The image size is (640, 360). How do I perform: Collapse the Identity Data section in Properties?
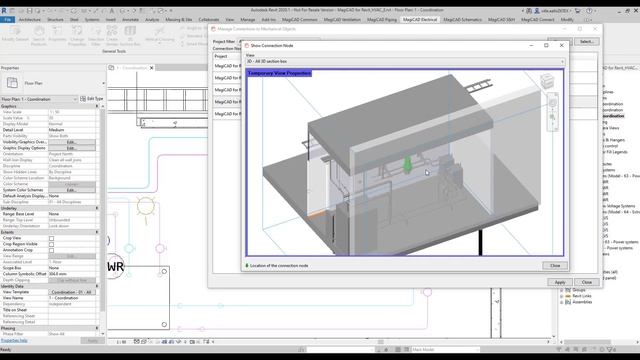click(x=97, y=286)
